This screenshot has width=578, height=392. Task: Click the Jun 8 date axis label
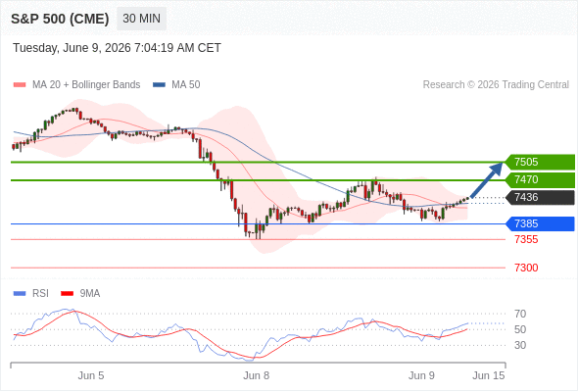[257, 375]
